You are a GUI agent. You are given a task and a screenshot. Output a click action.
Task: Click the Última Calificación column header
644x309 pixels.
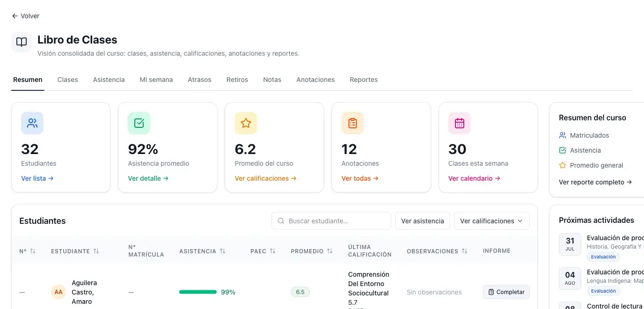point(370,251)
